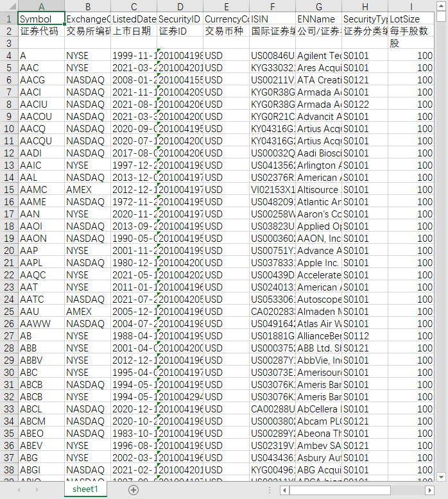The image size is (448, 499).
Task: Click horizontal scrollbar left arrow
Action: click(x=285, y=490)
